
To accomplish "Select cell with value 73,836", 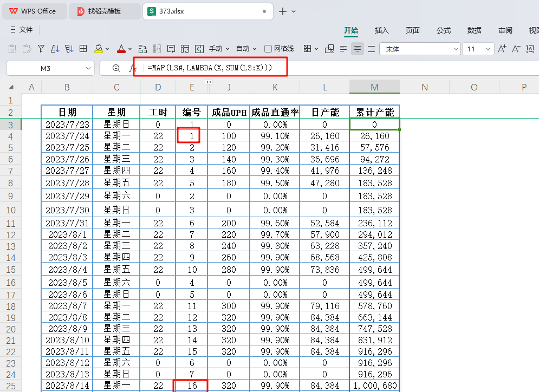I will (324, 270).
